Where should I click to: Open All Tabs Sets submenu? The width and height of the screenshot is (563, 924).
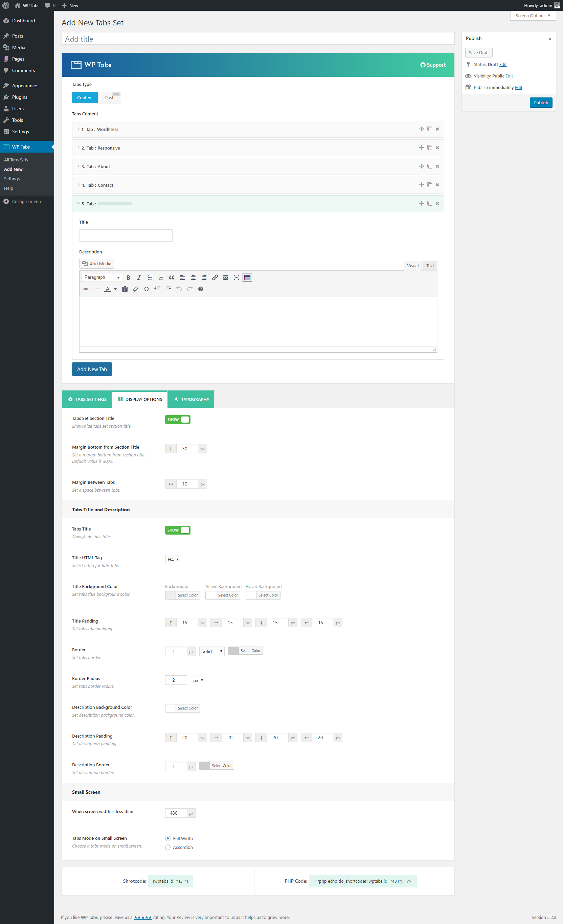pyautogui.click(x=16, y=160)
